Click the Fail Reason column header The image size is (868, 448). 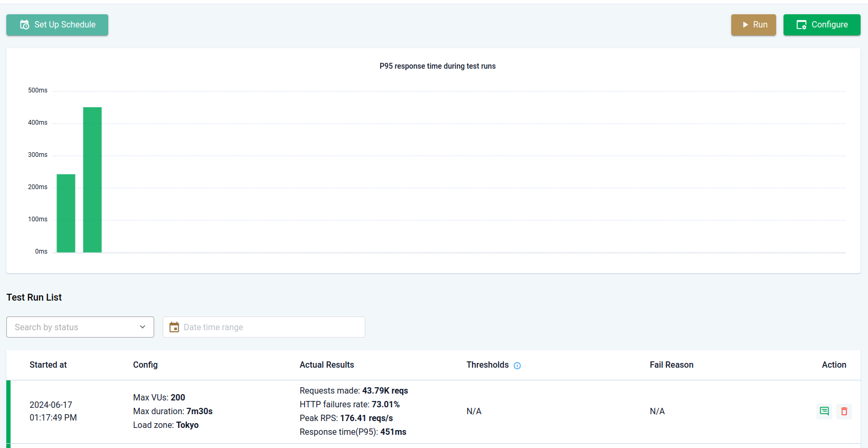pos(672,365)
